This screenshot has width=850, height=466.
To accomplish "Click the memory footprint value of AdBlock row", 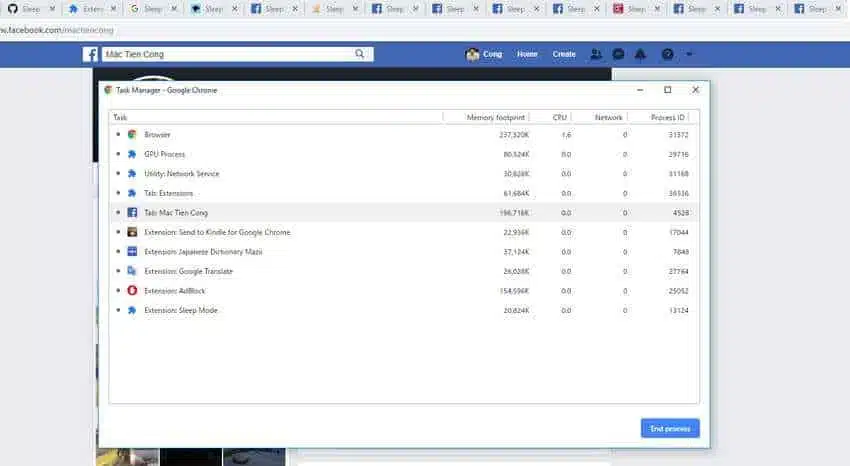I will coord(514,291).
